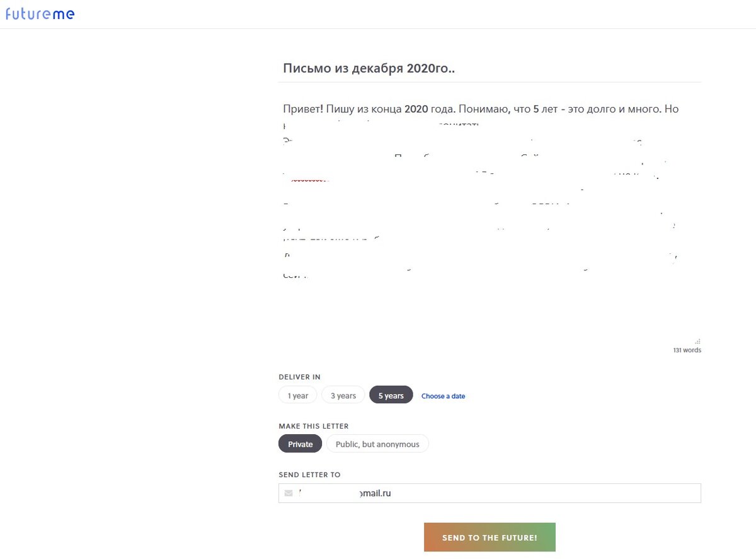The image size is (756, 559).
Task: Select the 5 years delivery option
Action: click(391, 396)
